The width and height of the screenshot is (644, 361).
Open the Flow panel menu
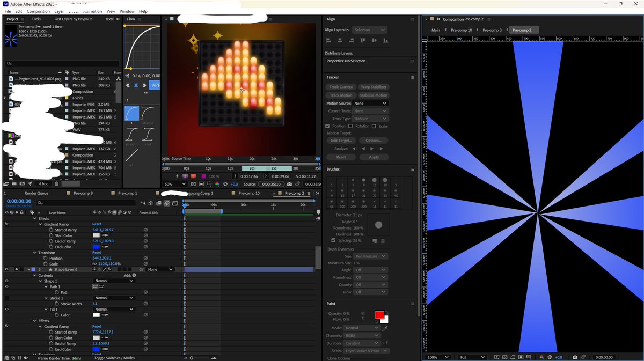(140, 19)
